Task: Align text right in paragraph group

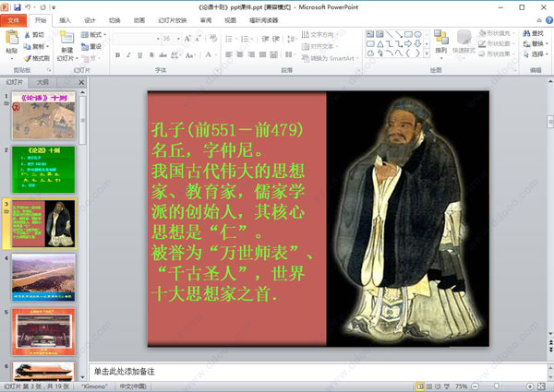Action: click(251, 54)
